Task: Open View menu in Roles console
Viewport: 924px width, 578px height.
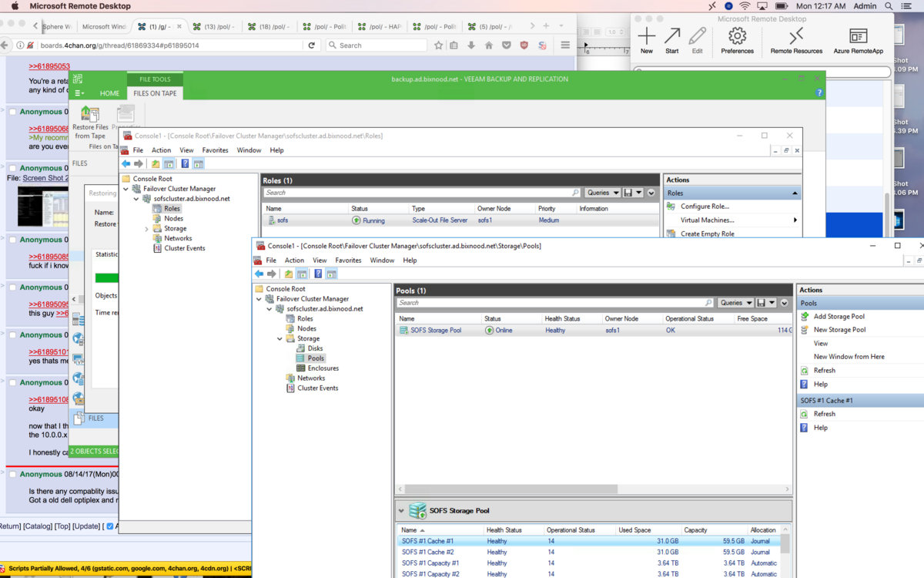Action: (186, 150)
